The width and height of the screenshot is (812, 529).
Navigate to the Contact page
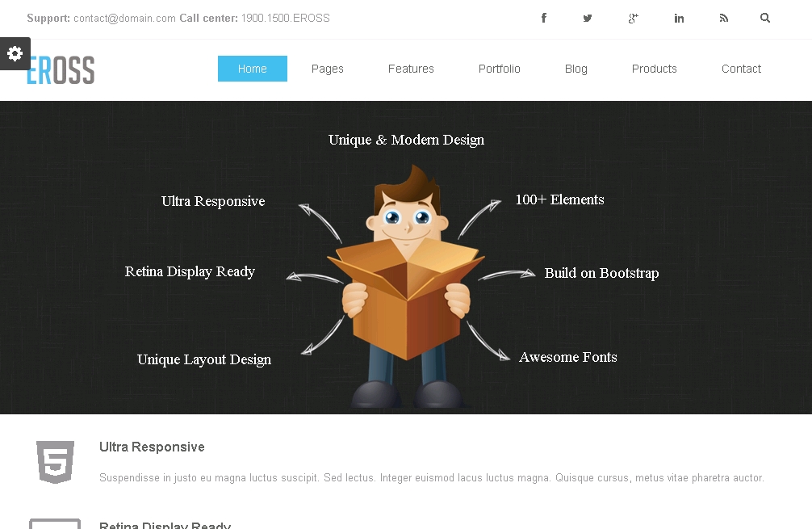pyautogui.click(x=741, y=69)
